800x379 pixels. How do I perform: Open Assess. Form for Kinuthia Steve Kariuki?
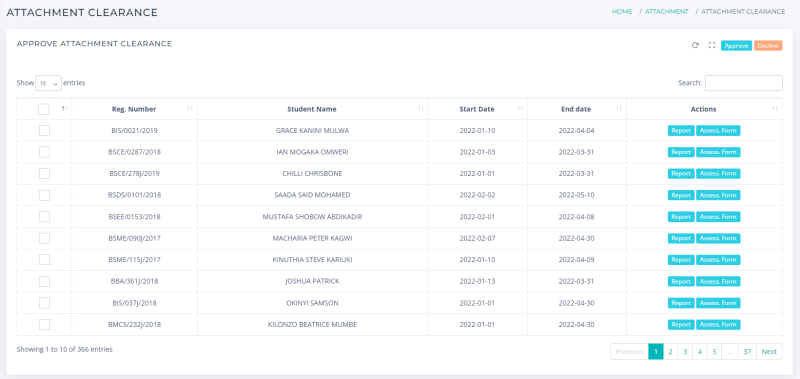[x=718, y=260]
